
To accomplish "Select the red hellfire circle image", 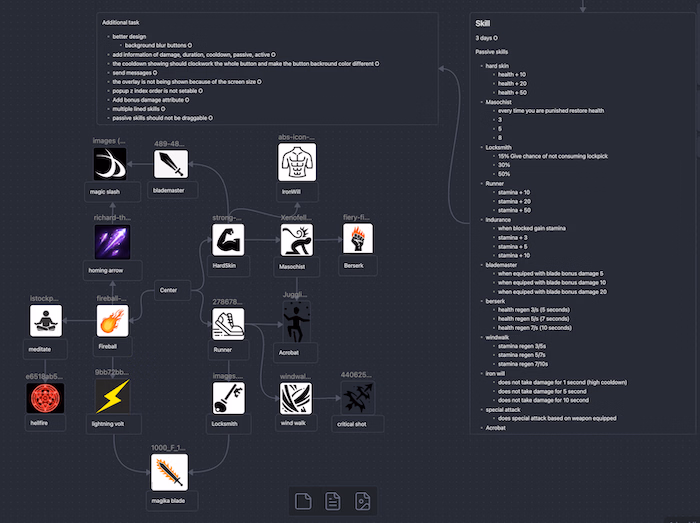I will tap(45, 398).
